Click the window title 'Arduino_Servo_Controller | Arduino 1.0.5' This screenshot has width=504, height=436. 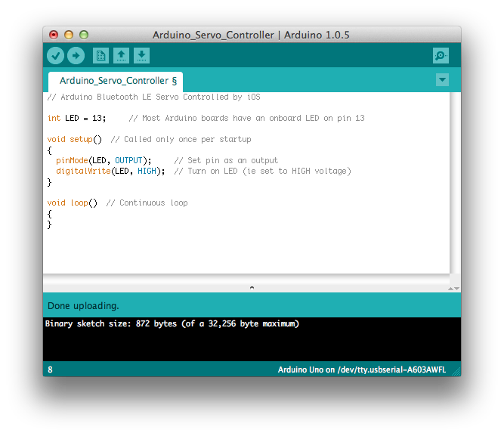[251, 35]
